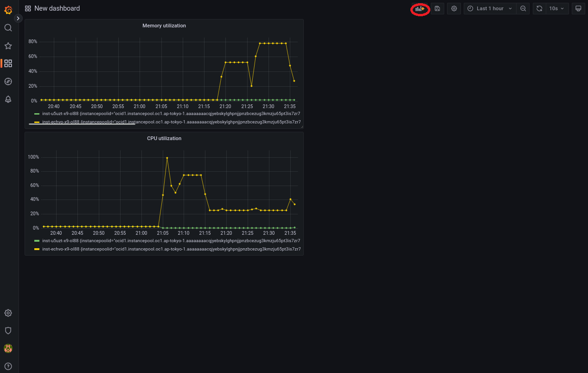Open the Dashboards grid icon in sidebar
This screenshot has height=373, width=588.
click(x=8, y=64)
